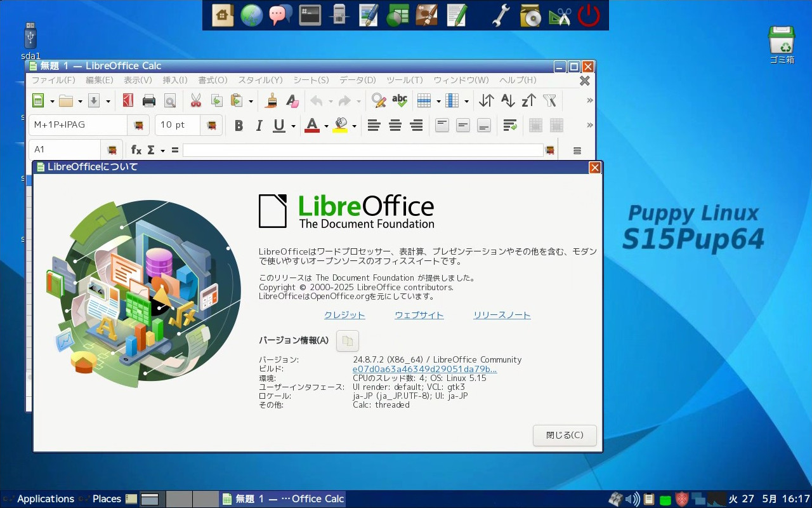The height and width of the screenshot is (508, 812).
Task: Click the Formula equals icon
Action: click(x=175, y=150)
